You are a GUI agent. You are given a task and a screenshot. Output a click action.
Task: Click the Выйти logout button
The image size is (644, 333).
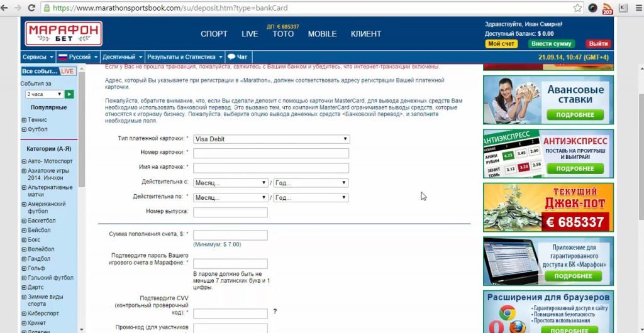point(598,44)
